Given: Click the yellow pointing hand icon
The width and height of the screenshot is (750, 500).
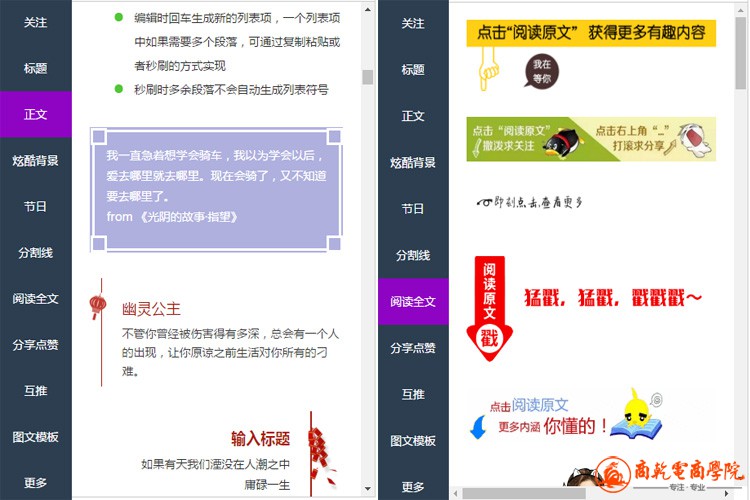Looking at the screenshot, I should [488, 67].
